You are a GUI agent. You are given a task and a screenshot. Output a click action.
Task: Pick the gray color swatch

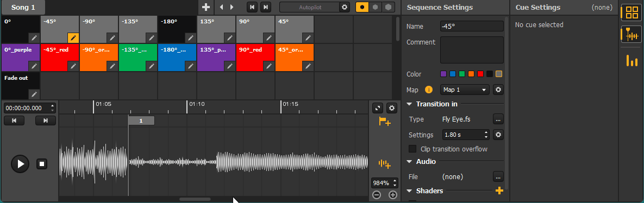pyautogui.click(x=499, y=74)
